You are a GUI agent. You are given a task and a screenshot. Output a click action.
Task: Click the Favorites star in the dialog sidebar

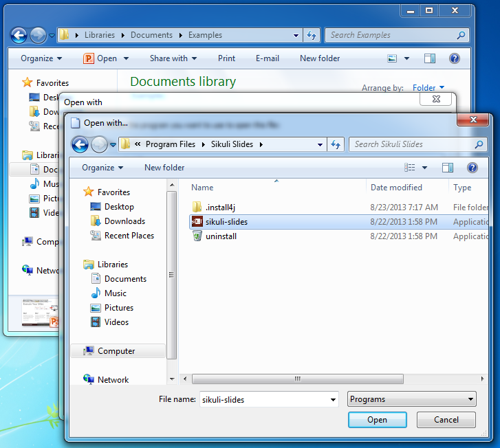click(88, 192)
